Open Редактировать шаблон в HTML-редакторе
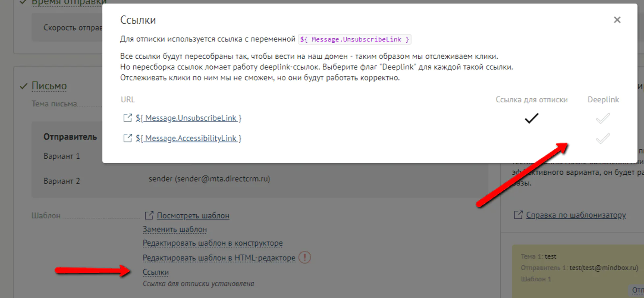The height and width of the screenshot is (298, 644). [x=219, y=258]
